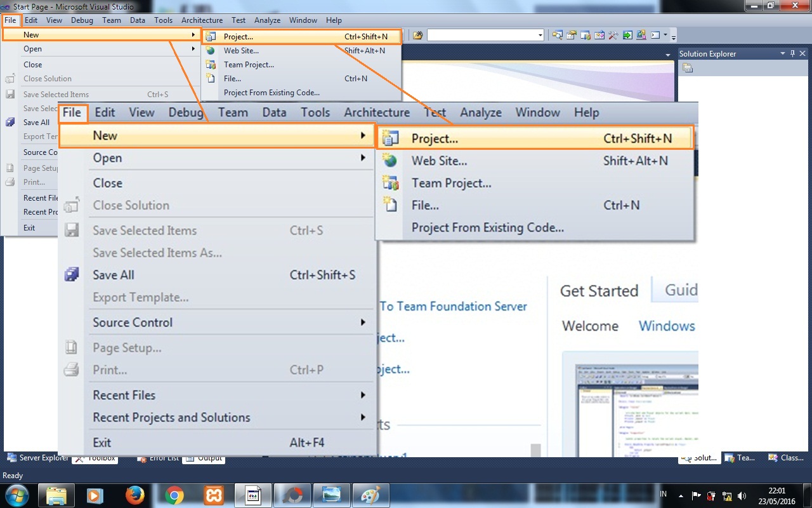Screen dimensions: 812x508
Task: Launch Google Chrome from the taskbar
Action: [x=174, y=495]
